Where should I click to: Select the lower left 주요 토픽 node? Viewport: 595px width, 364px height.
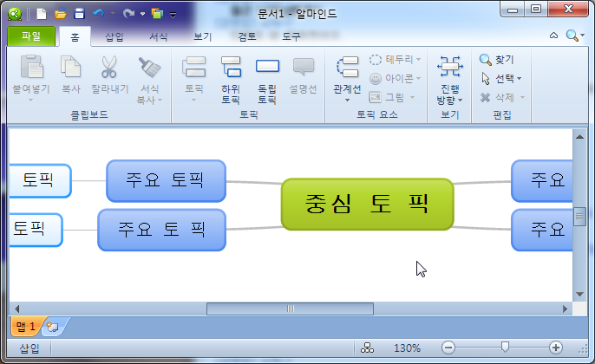[161, 230]
